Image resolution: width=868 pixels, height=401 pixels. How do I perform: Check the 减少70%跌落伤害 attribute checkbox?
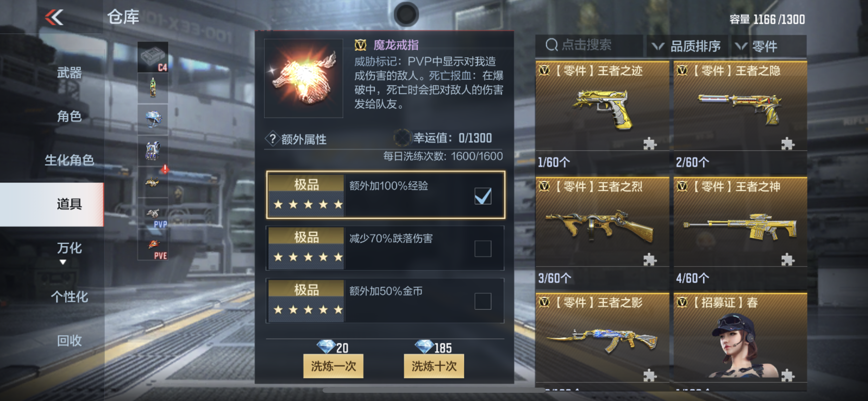(x=483, y=248)
